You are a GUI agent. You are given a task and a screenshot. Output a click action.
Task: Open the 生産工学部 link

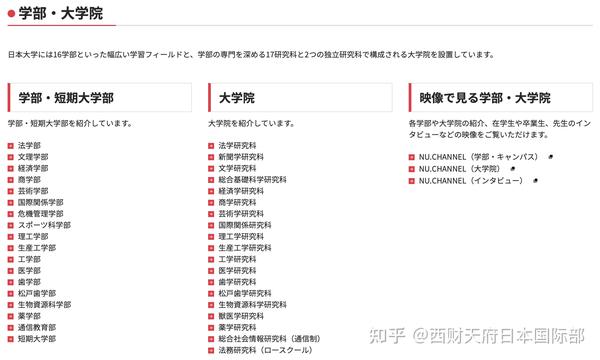[37, 248]
